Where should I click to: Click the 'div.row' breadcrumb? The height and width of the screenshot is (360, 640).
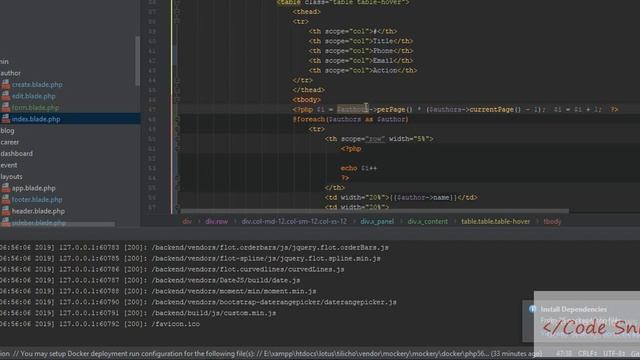click(216, 221)
